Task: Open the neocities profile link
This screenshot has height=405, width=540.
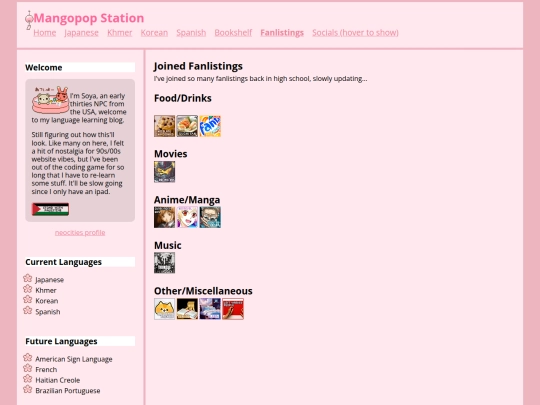Action: pyautogui.click(x=80, y=232)
